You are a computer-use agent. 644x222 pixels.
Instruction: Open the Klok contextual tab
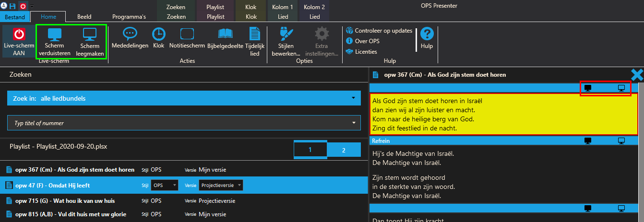(x=251, y=16)
